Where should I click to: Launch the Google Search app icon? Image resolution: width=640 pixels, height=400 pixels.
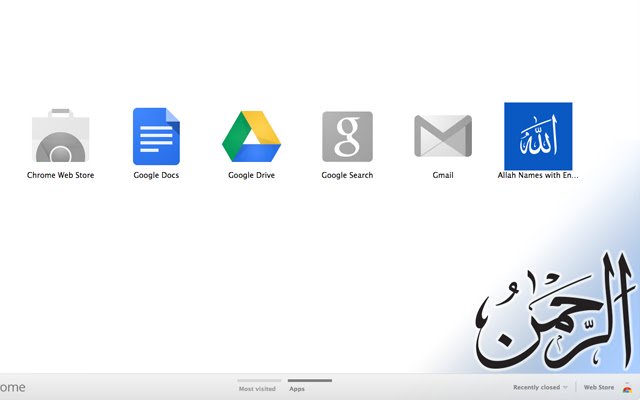click(x=347, y=136)
